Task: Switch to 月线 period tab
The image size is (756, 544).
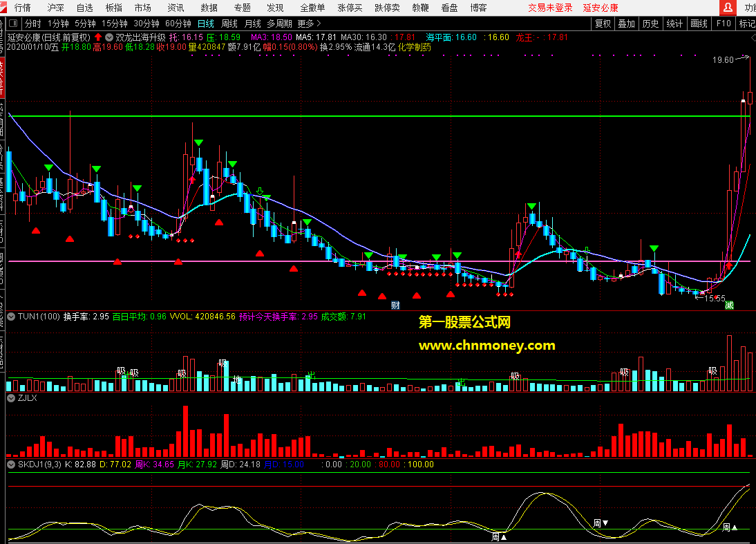Action: pyautogui.click(x=253, y=23)
